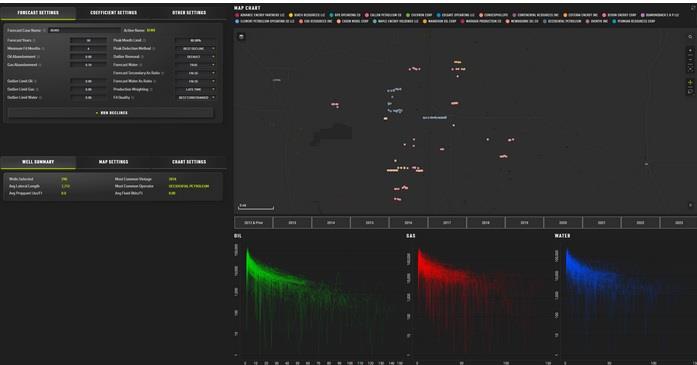Screen dimensions: 697x365
Task: Click the map layers icon at top-left of map
Action: [241, 36]
